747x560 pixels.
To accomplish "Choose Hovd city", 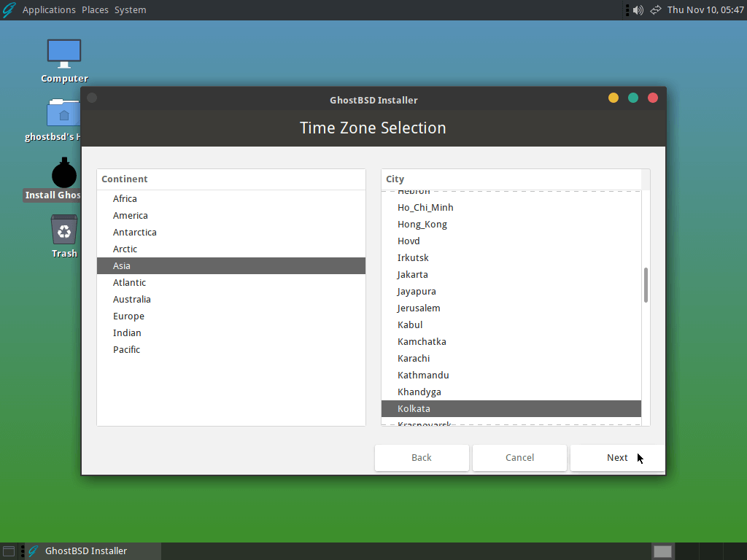I will point(511,241).
